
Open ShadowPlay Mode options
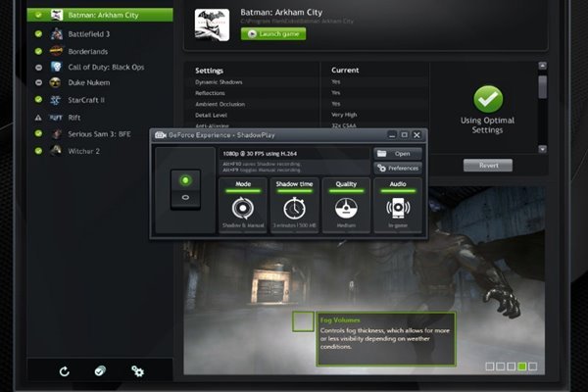[x=243, y=205]
